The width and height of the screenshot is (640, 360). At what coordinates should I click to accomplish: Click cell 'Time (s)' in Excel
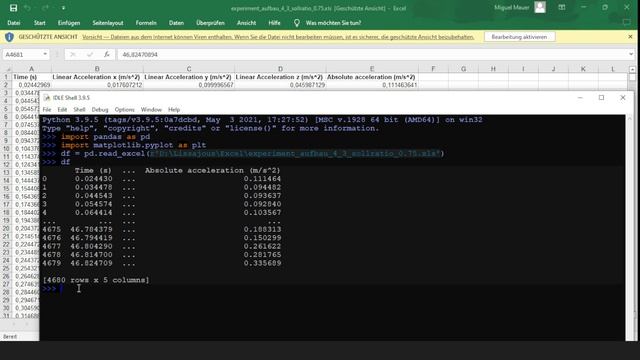click(31, 77)
